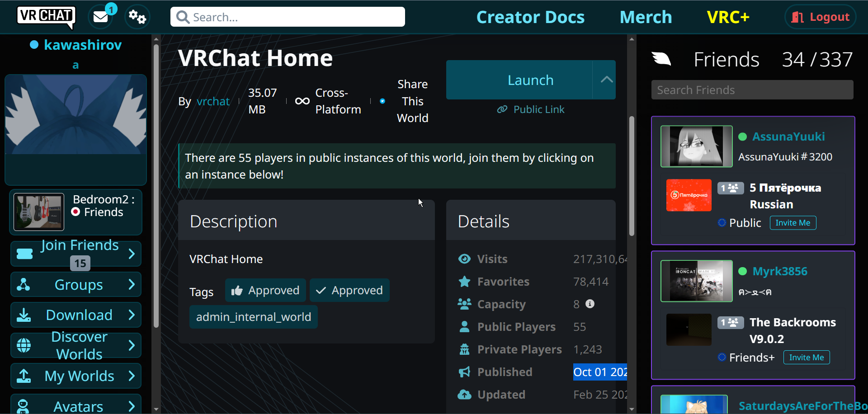Click the Join Friends ticket icon
The width and height of the screenshot is (868, 414).
pos(24,254)
